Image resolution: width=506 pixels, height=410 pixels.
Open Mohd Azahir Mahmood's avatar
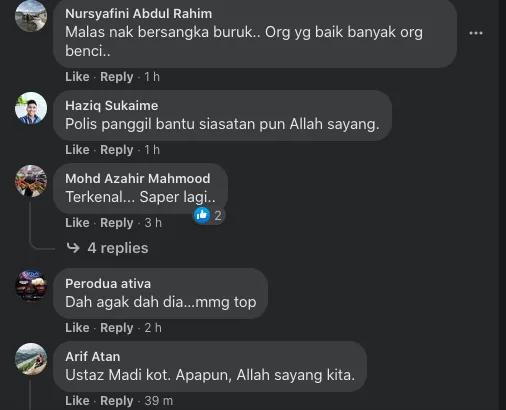pyautogui.click(x=31, y=181)
